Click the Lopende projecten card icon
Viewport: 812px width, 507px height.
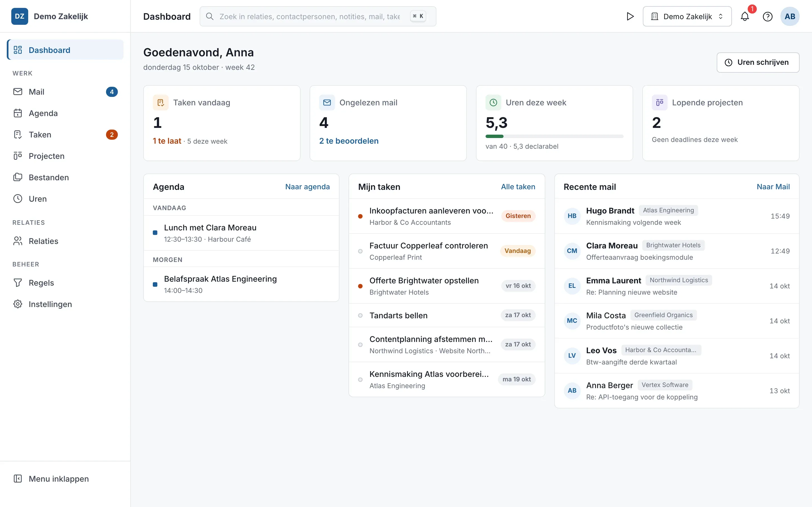(659, 103)
